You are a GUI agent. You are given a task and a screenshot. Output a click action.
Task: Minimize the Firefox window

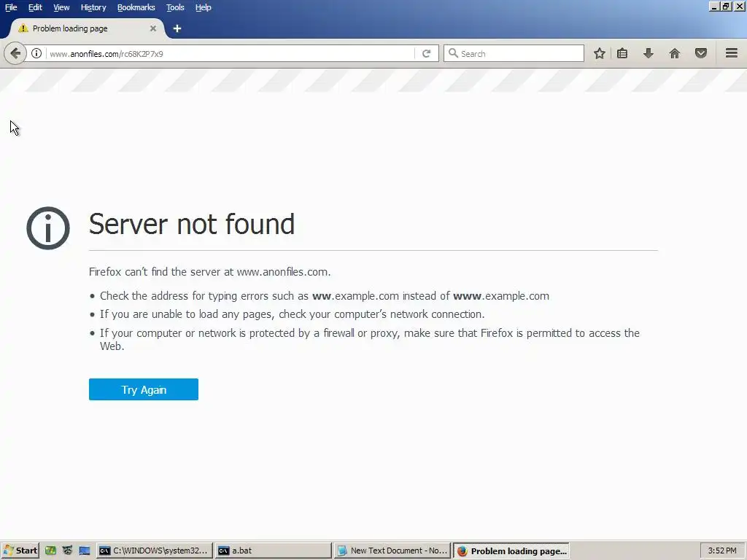pos(714,7)
